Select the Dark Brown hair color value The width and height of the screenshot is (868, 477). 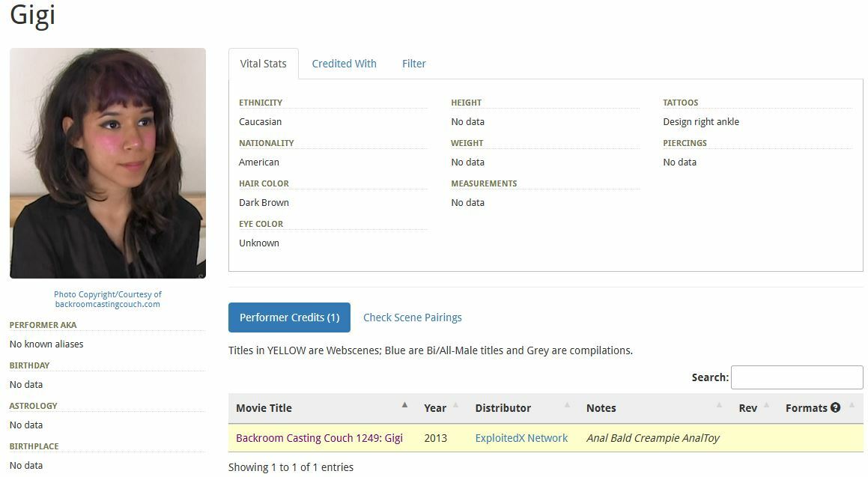[264, 202]
